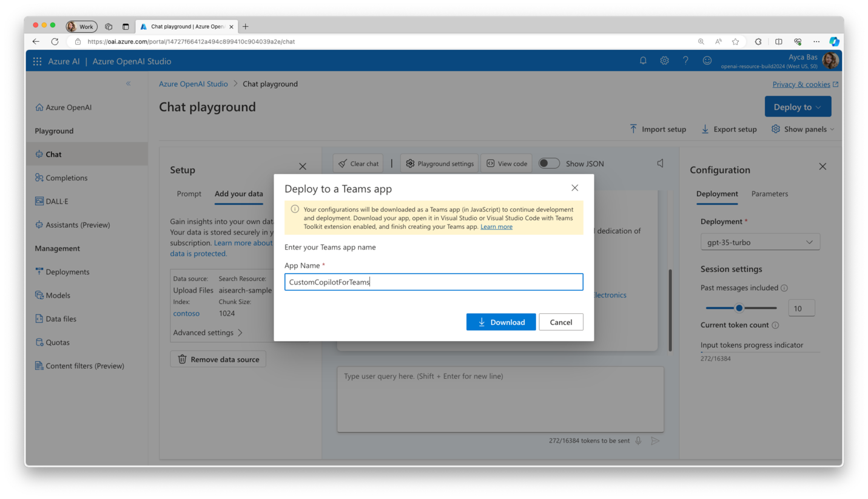Open the contoso index link
Image resolution: width=868 pixels, height=499 pixels.
pos(186,313)
